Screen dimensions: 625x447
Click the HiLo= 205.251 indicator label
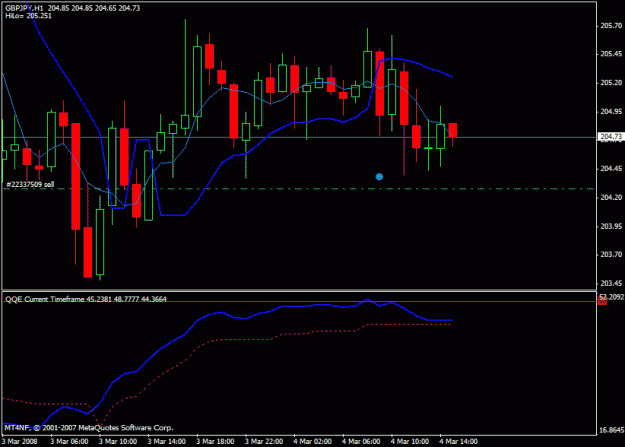pyautogui.click(x=29, y=16)
